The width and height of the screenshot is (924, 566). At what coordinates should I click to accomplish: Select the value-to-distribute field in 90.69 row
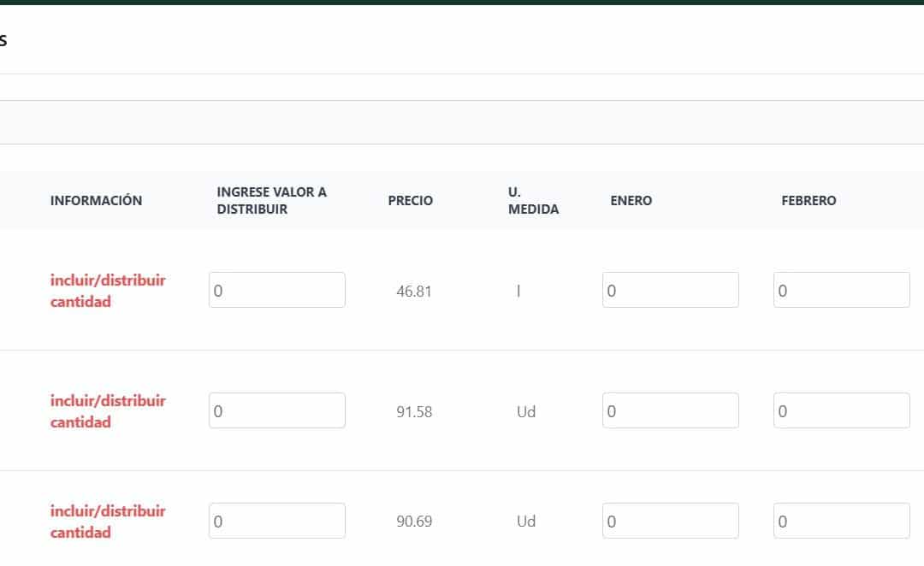pyautogui.click(x=277, y=522)
